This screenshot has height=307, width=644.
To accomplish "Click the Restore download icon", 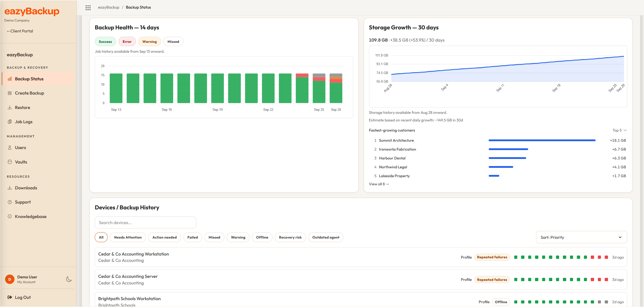I will pos(10,107).
